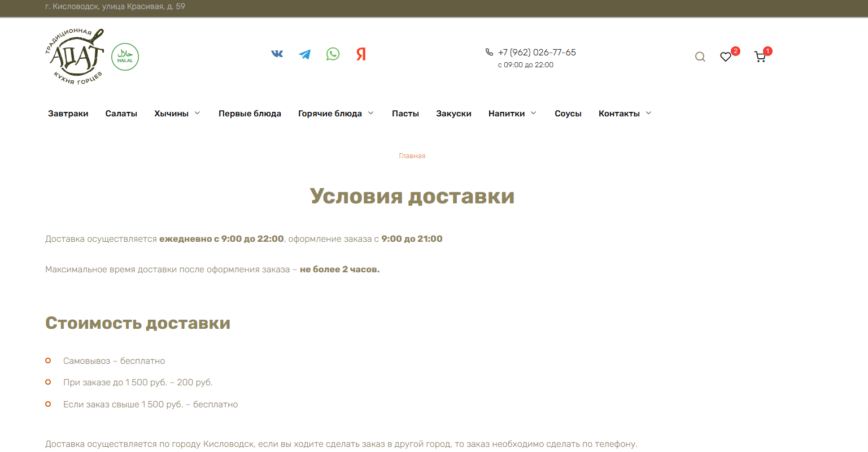Screen dimensions: 868x452
Task: Click the green Halal badge
Action: click(x=125, y=57)
